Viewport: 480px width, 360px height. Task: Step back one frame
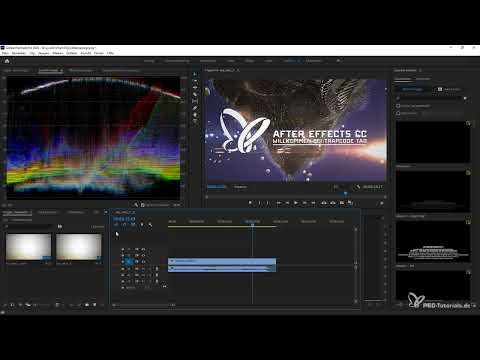click(x=287, y=203)
